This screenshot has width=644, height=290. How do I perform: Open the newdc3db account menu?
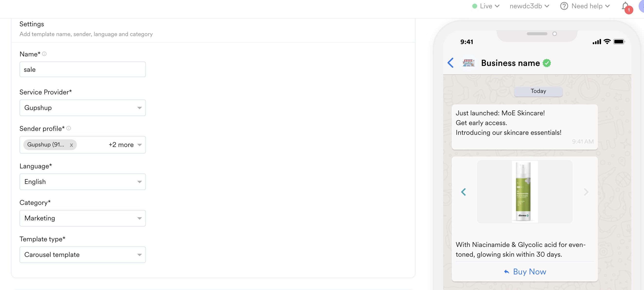click(529, 6)
